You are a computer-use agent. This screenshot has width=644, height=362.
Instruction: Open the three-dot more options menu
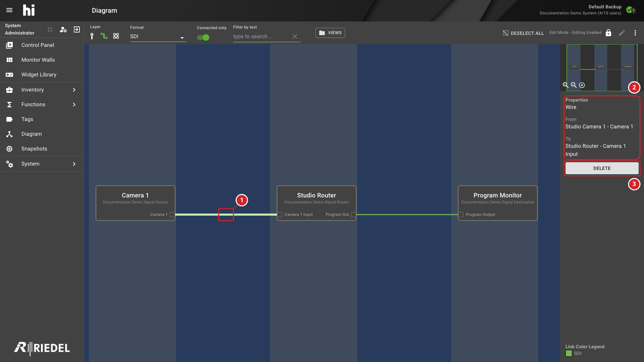[635, 33]
